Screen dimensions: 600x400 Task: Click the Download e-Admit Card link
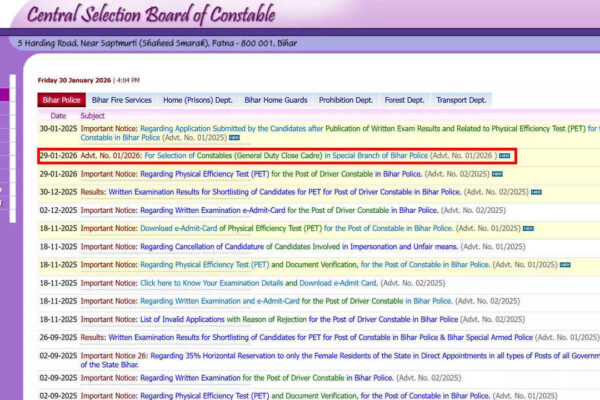point(338,283)
